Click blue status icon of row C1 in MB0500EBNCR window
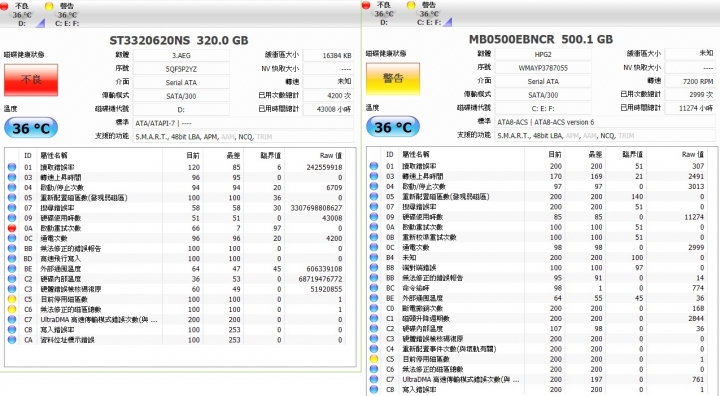720x396 pixels. (374, 318)
